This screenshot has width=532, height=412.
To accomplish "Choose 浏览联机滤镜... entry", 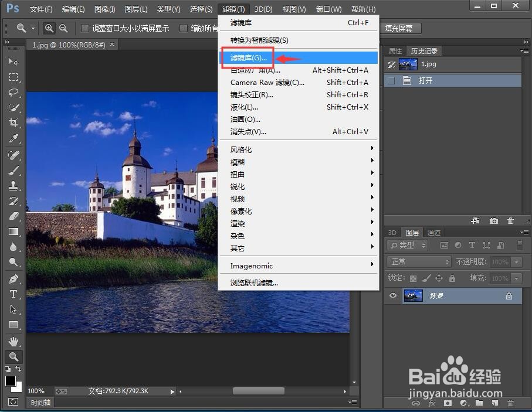I will click(x=299, y=283).
